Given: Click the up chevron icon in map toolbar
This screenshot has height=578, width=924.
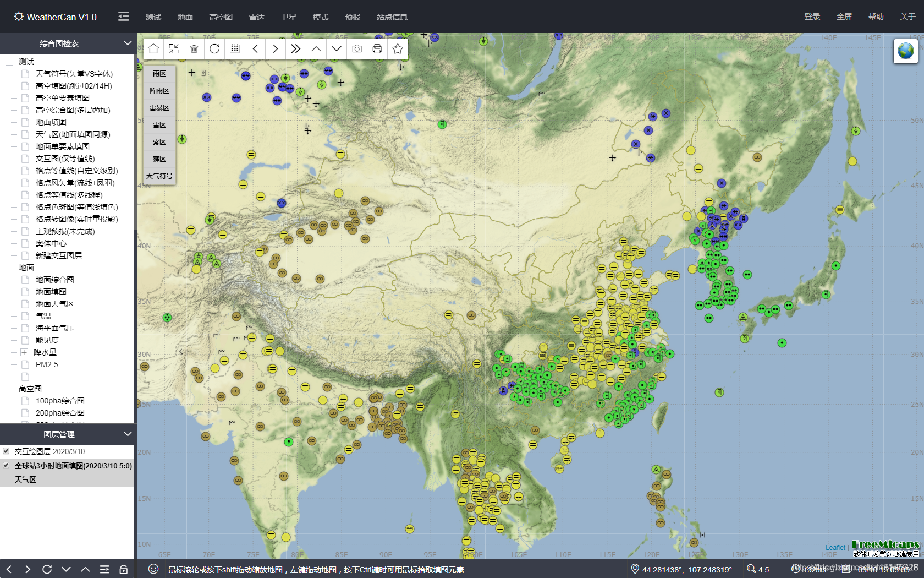Looking at the screenshot, I should click(x=316, y=49).
